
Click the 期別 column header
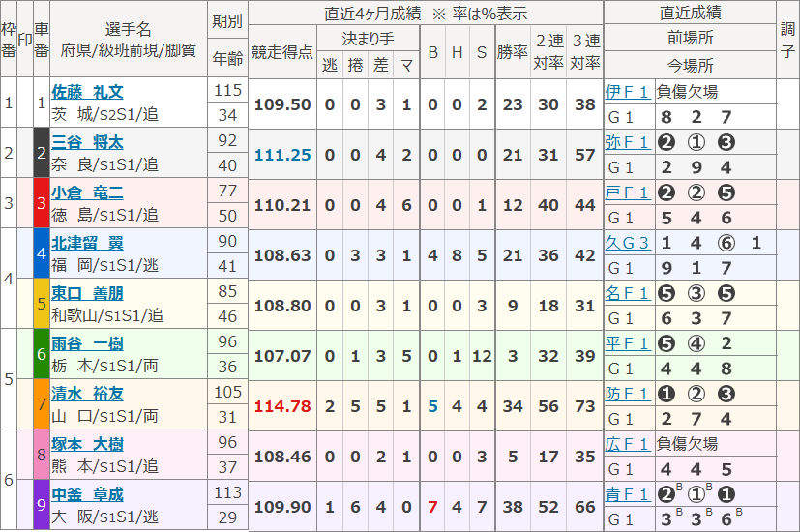227,21
